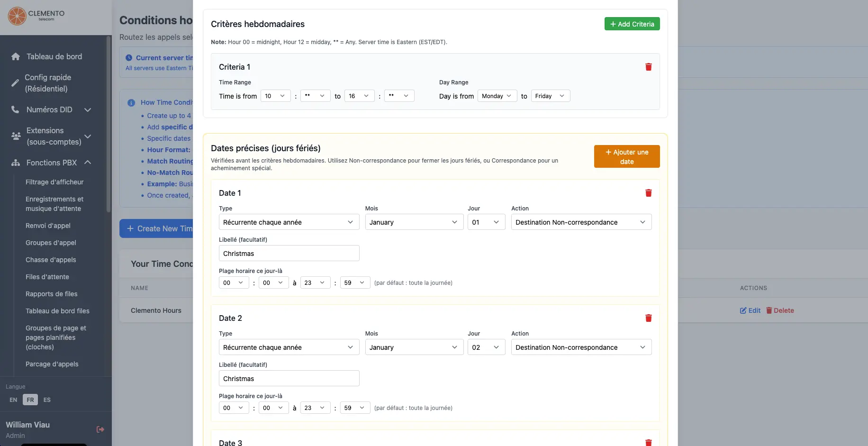Open the Day is from Monday dropdown
The width and height of the screenshot is (868, 446).
(497, 96)
